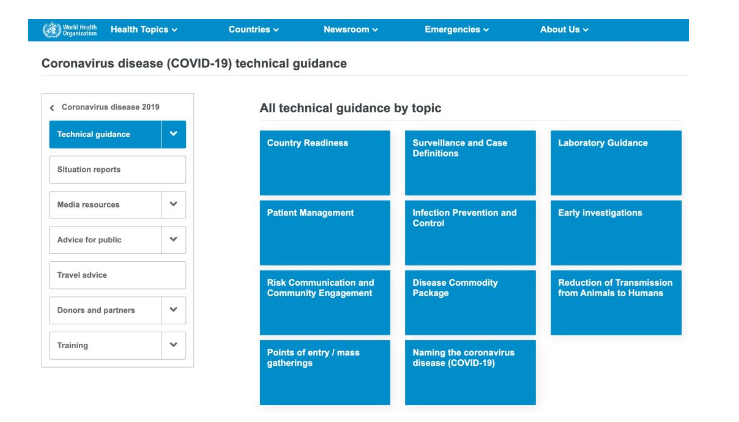The width and height of the screenshot is (739, 422).
Task: Open Donors and partners page
Action: point(105,310)
